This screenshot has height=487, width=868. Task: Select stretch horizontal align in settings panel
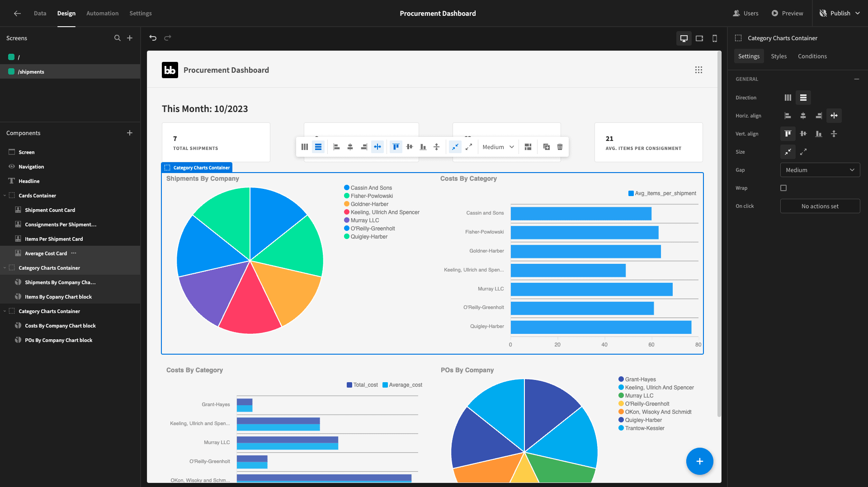[834, 116]
